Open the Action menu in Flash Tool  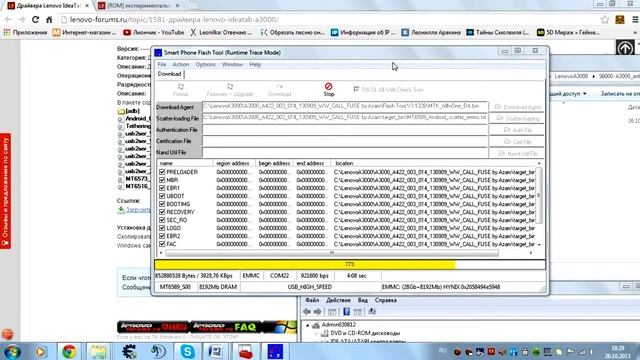(x=180, y=64)
